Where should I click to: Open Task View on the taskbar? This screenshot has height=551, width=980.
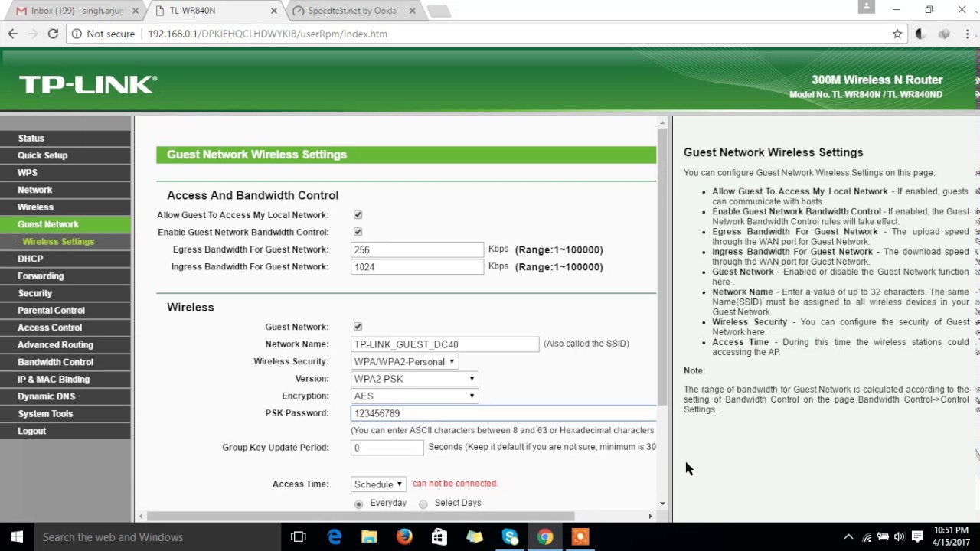point(299,537)
